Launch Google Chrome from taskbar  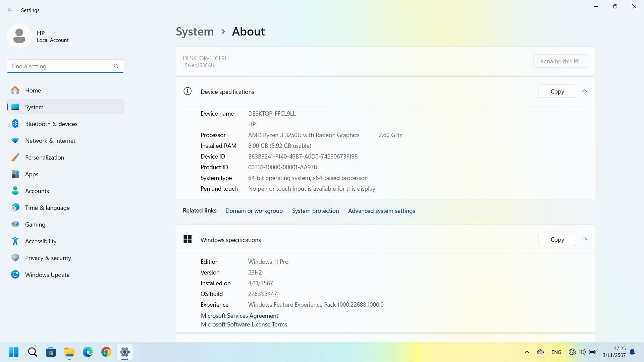point(106,352)
